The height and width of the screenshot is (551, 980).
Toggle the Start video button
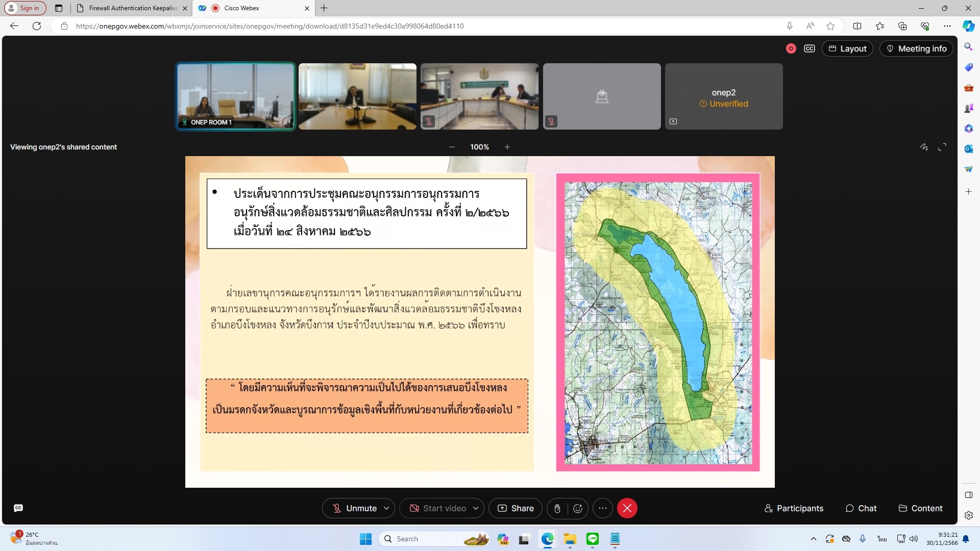coord(438,508)
